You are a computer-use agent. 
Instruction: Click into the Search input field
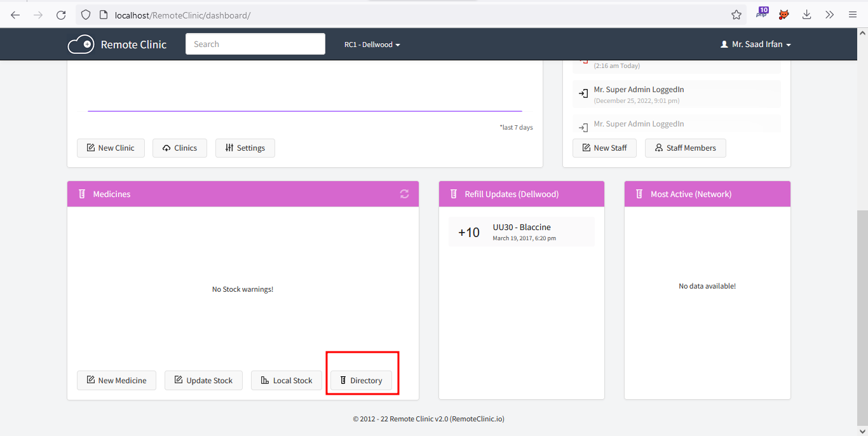(x=255, y=44)
